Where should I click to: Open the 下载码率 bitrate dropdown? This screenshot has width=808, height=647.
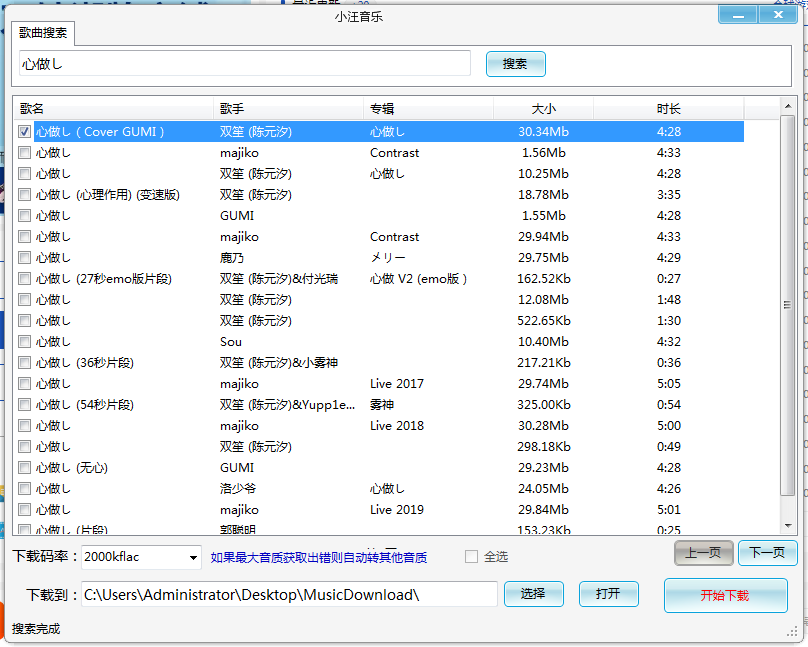coord(193,557)
